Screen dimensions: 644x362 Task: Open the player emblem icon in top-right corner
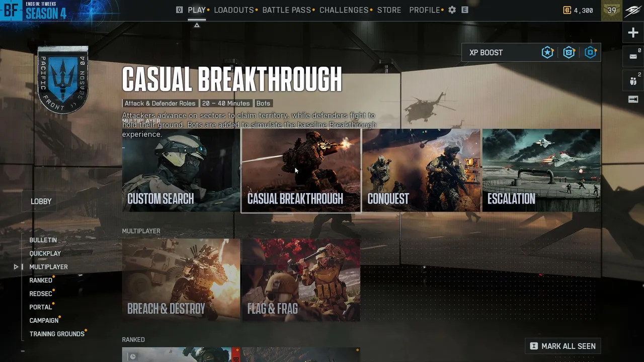[x=633, y=10]
